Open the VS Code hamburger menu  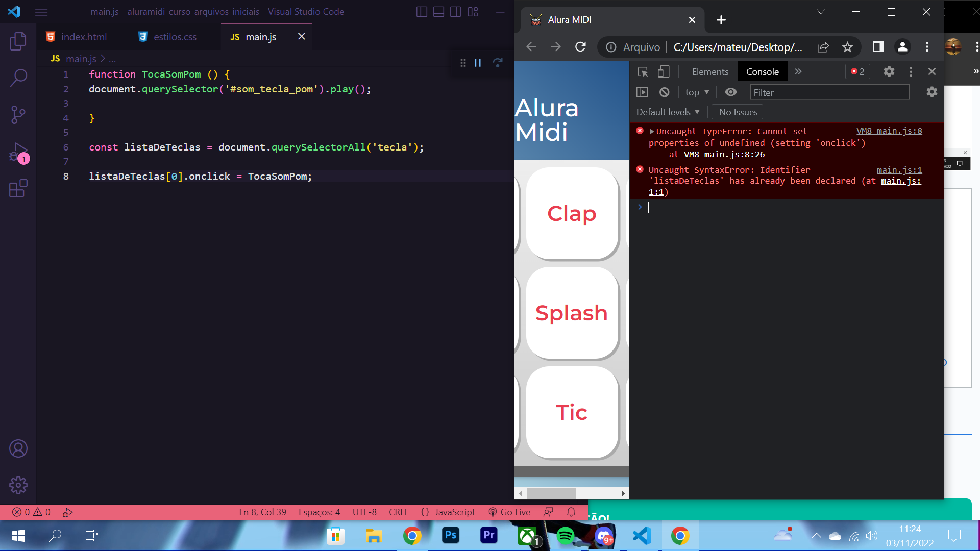click(x=41, y=12)
